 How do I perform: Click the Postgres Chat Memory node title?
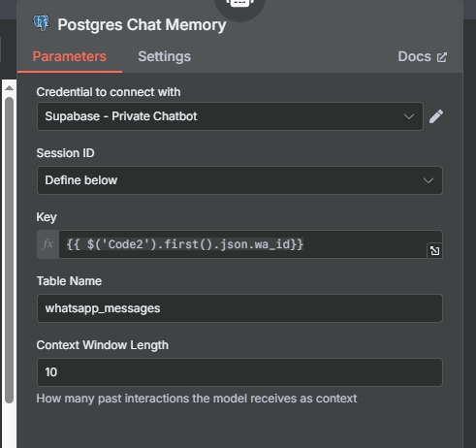pyautogui.click(x=142, y=25)
